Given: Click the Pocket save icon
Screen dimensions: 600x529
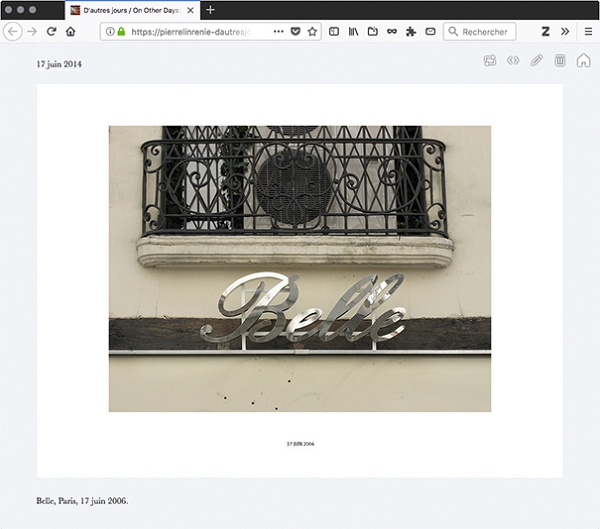Looking at the screenshot, I should (x=295, y=32).
